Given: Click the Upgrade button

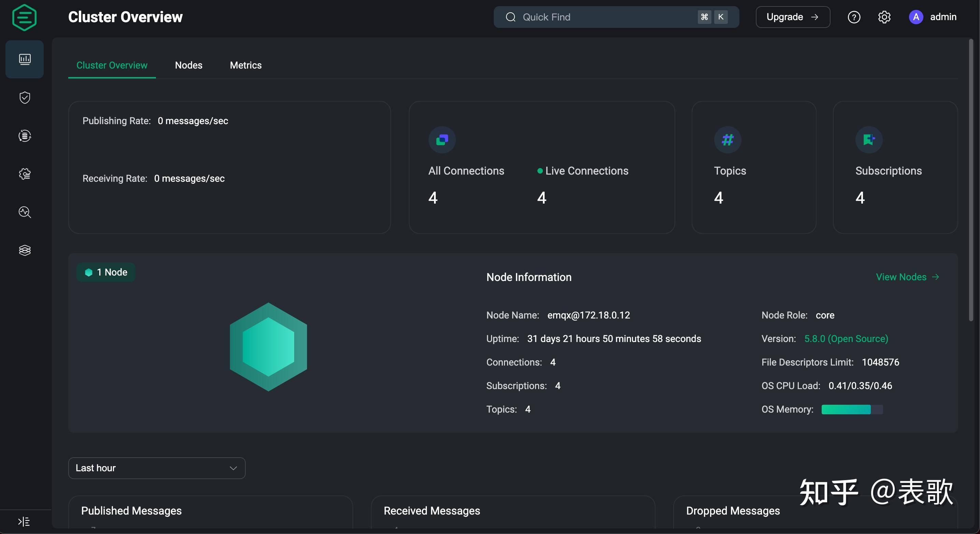Looking at the screenshot, I should point(793,17).
